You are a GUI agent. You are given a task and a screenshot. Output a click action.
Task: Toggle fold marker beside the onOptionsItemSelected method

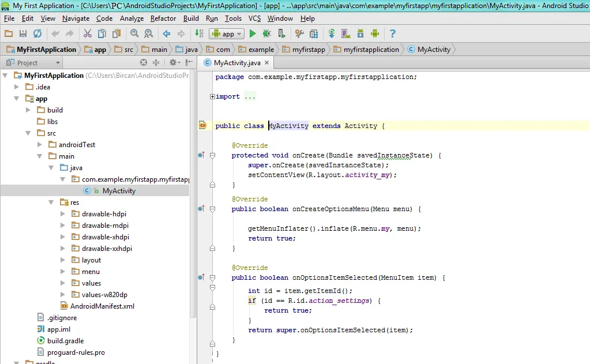click(x=212, y=277)
